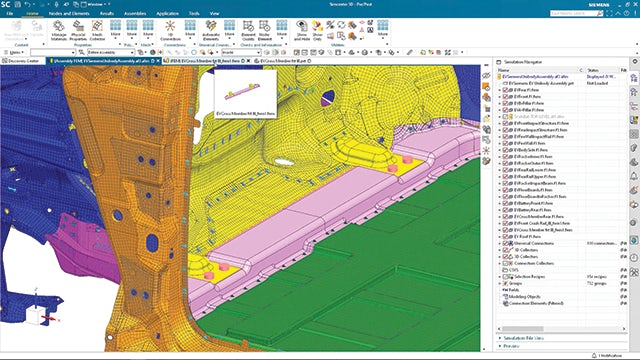Uncheck the EV Roof fem checkbox
The height and width of the screenshot is (360, 640).
[x=505, y=236]
